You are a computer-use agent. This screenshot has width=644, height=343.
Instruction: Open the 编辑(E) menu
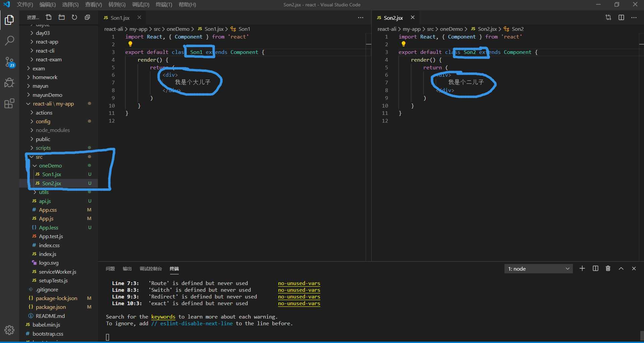tap(48, 5)
